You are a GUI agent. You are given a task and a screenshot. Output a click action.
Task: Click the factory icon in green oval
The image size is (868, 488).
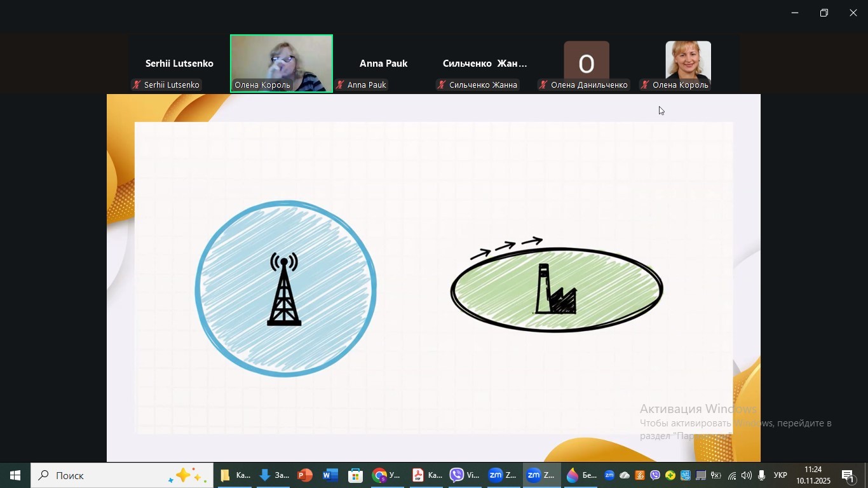pyautogui.click(x=556, y=290)
